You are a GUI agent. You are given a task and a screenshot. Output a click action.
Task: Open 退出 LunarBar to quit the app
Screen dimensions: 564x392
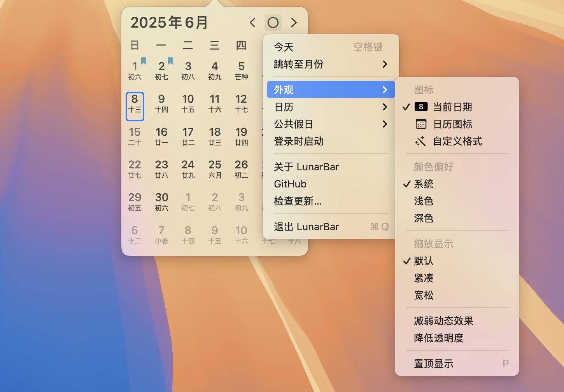[307, 227]
